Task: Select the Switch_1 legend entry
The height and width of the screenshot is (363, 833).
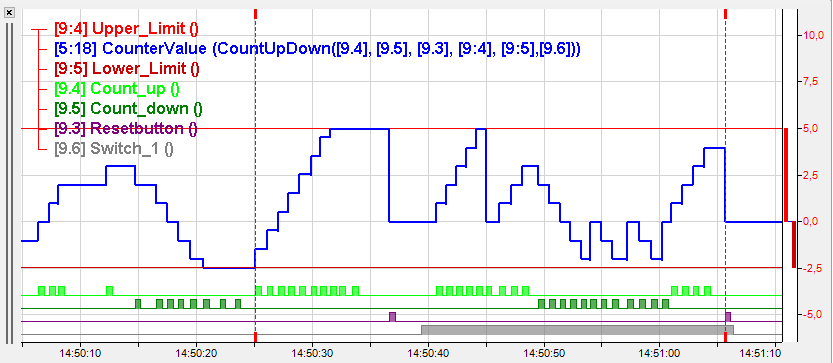Action: click(114, 149)
